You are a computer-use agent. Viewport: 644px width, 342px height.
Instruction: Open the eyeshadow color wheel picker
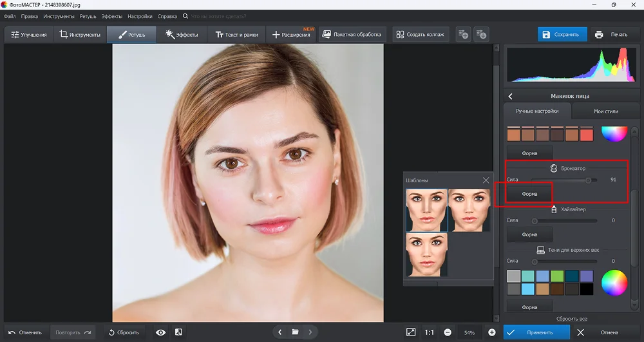[x=614, y=283]
